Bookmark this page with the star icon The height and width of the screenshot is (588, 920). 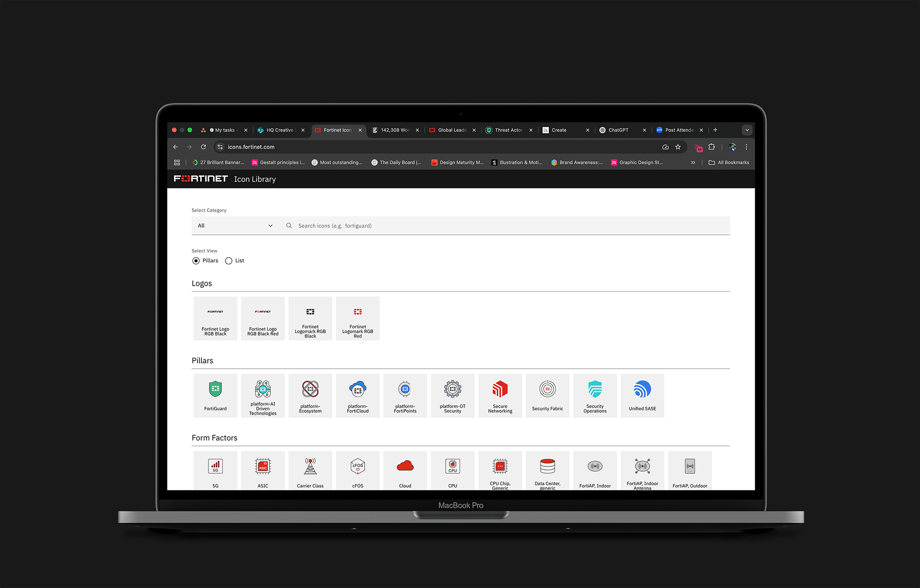(678, 147)
